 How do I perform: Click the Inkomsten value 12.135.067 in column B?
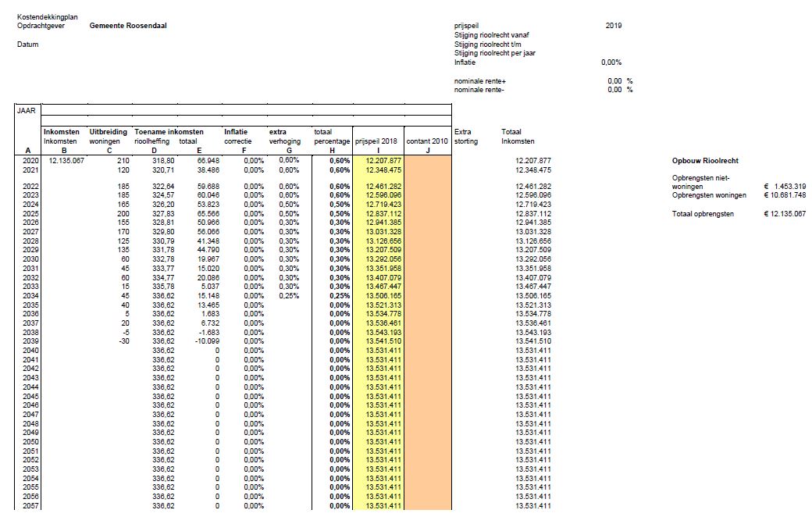point(66,159)
